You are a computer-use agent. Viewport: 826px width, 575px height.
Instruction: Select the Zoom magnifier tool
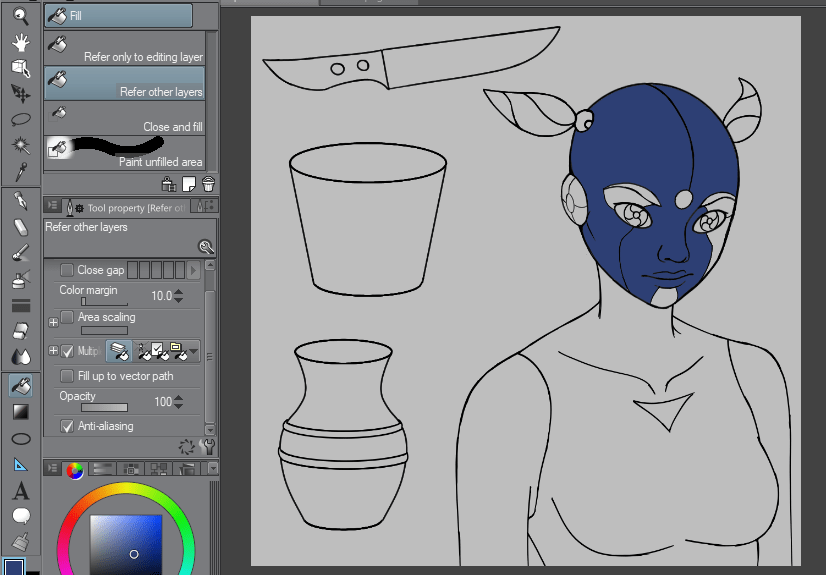click(21, 16)
